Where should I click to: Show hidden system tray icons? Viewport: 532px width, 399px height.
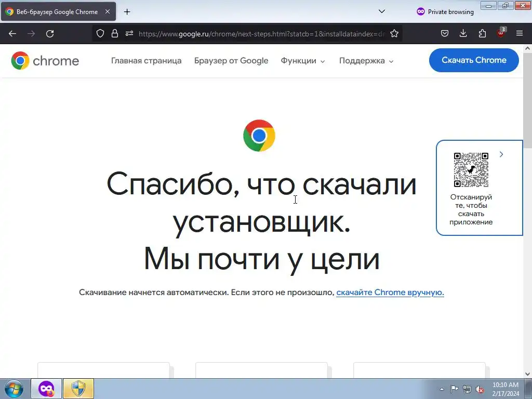442,389
